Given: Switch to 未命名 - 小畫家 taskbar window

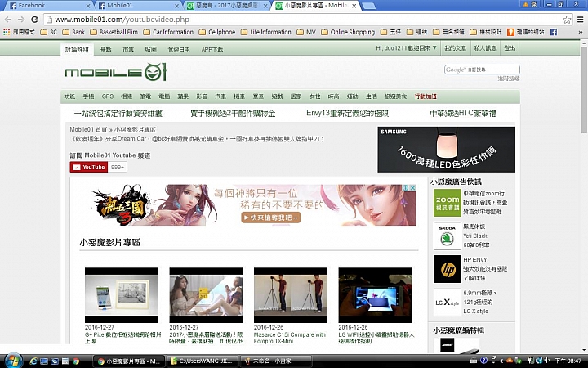Looking at the screenshot, I should pos(276,361).
